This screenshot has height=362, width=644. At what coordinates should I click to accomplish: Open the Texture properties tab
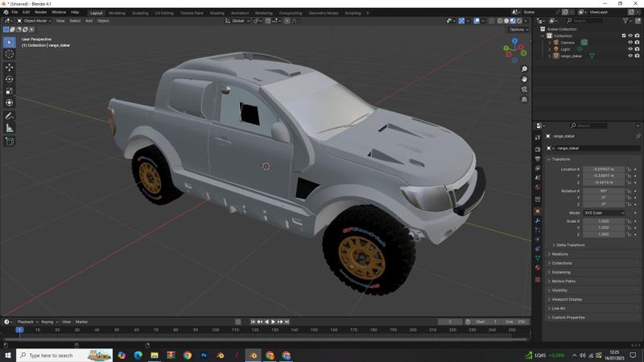tap(538, 279)
